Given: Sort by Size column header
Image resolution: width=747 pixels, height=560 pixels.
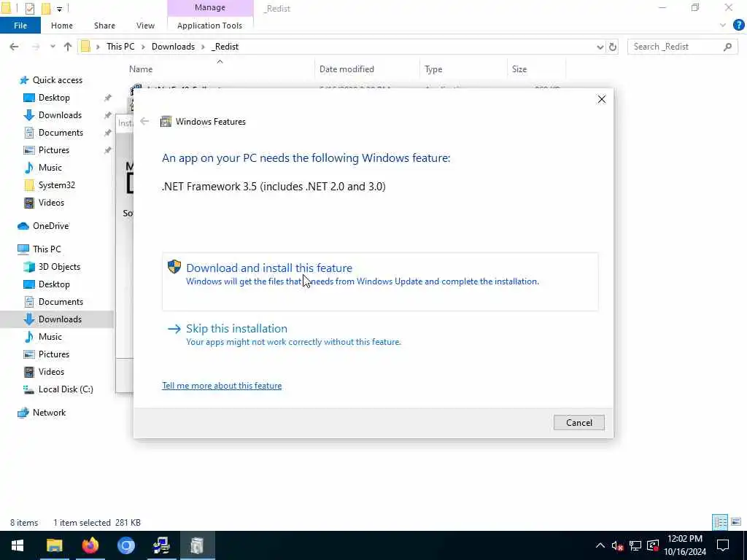Looking at the screenshot, I should point(519,69).
